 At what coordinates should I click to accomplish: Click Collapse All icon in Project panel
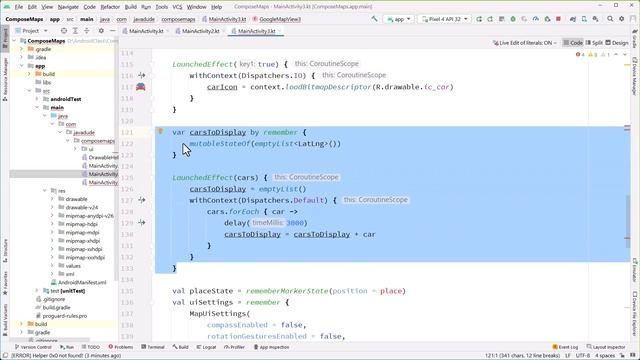[x=87, y=31]
